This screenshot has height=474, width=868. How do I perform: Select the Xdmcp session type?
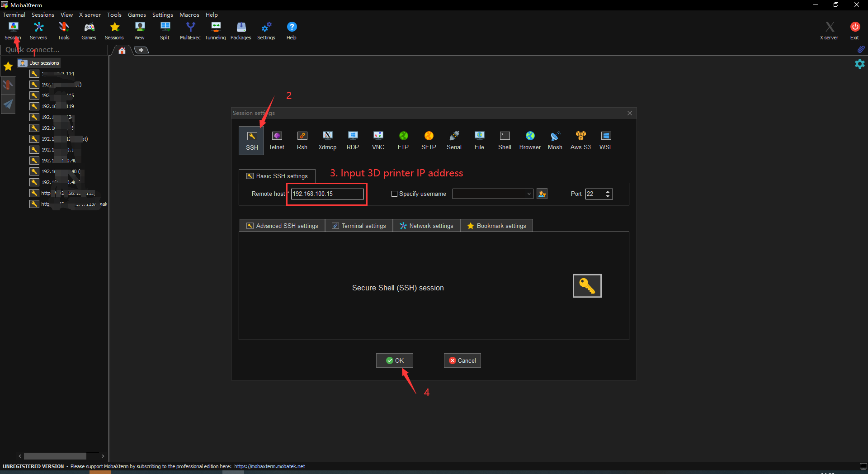[327, 141]
